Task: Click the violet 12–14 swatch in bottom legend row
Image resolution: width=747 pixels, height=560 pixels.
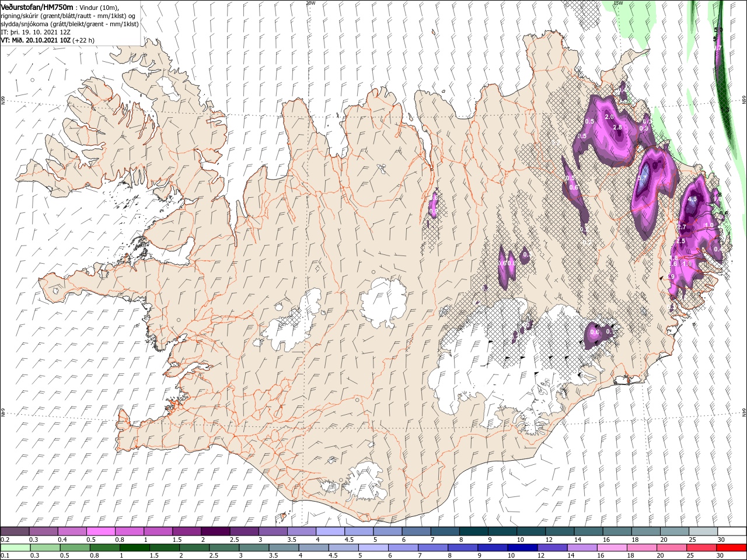Action: 553,548
